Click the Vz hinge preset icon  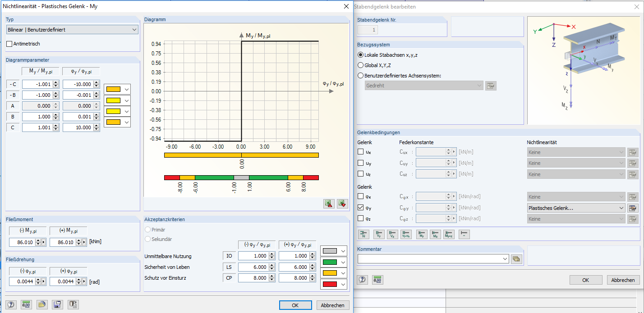(x=392, y=234)
